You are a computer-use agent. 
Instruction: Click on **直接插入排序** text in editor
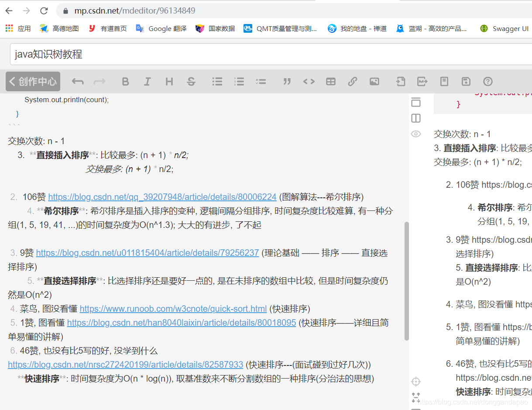point(62,155)
